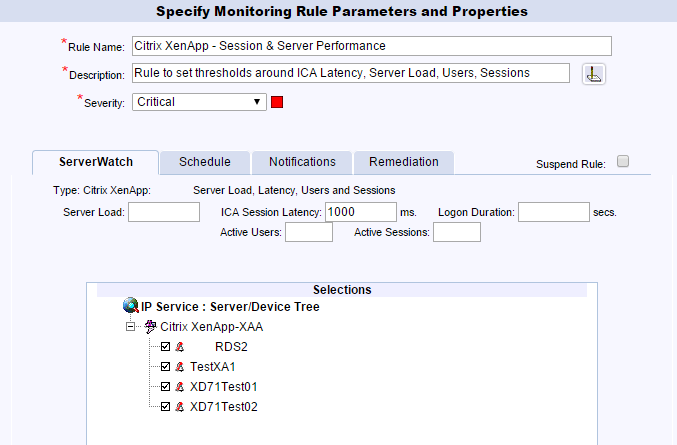
Task: Click the 'Type: Citrix XenApp:' text
Action: point(102,190)
